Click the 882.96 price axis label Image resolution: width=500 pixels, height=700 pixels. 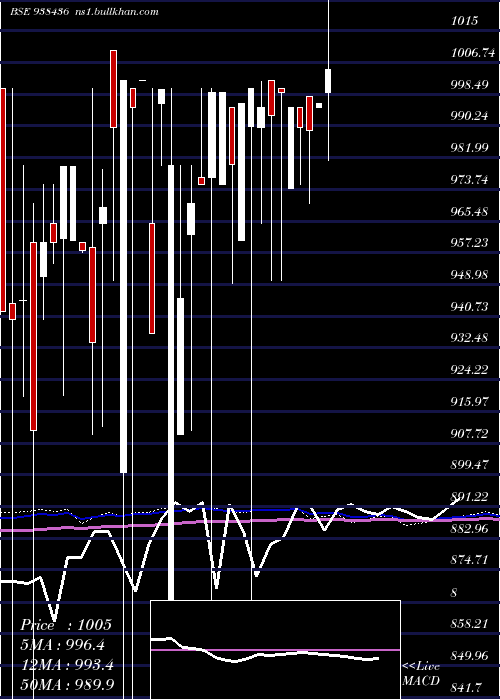[x=469, y=528]
